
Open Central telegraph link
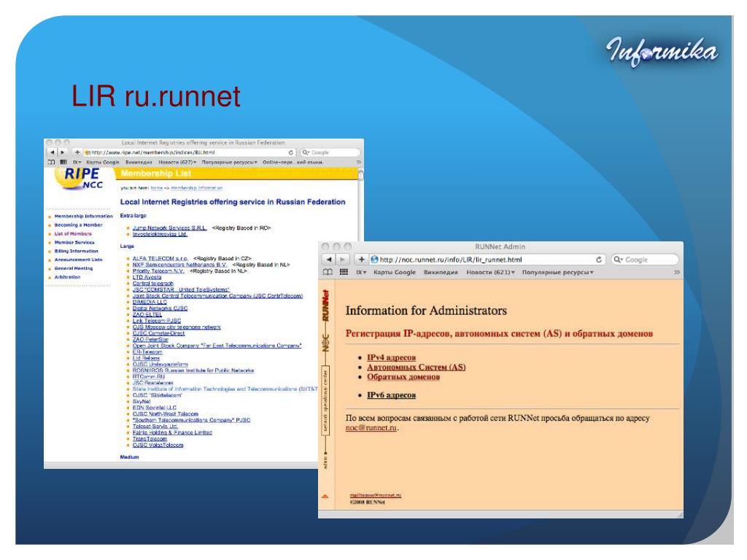click(153, 283)
